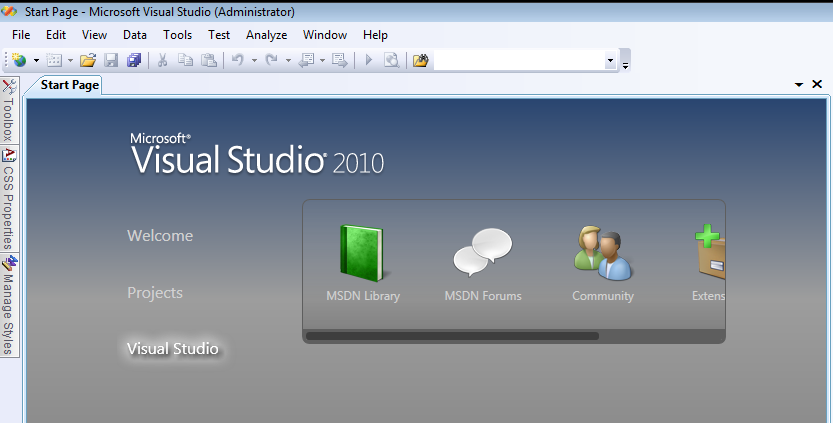The height and width of the screenshot is (423, 833).
Task: Click the Community text label
Action: [603, 296]
